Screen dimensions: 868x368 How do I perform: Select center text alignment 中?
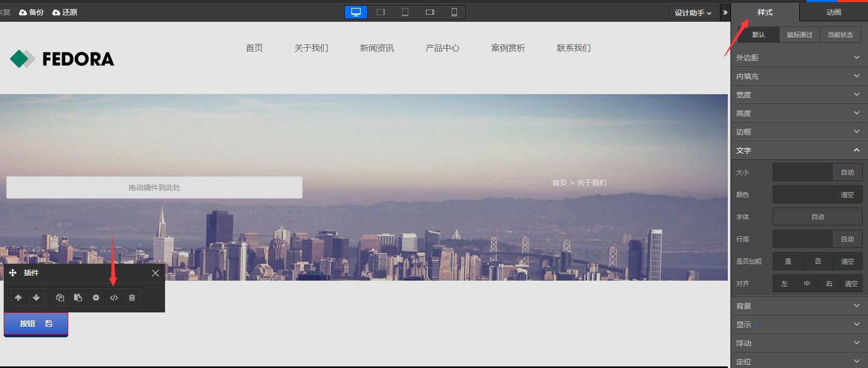pos(807,283)
